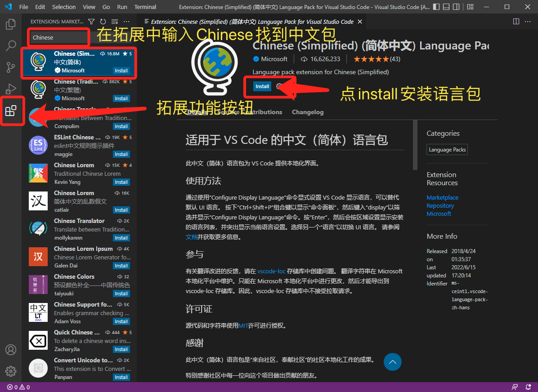Select Chinese Translator list entry title
The image size is (538, 392).
tap(79, 221)
